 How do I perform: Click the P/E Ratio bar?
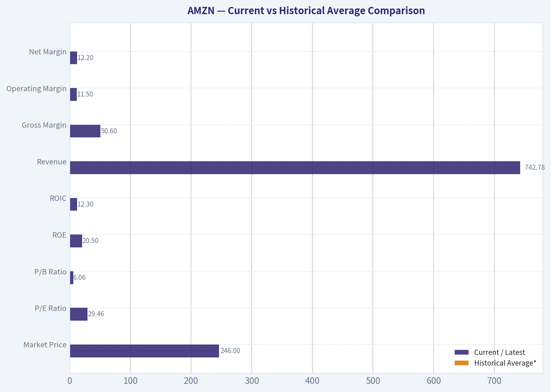79,314
